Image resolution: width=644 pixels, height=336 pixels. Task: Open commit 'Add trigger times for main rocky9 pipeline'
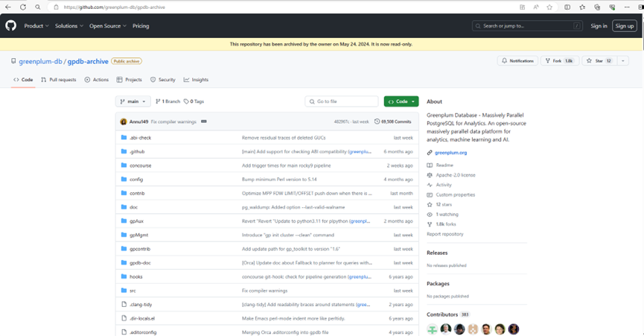point(287,165)
